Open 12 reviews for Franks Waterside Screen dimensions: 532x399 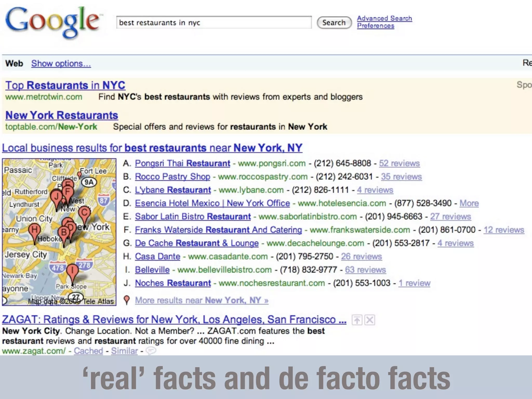click(x=504, y=230)
